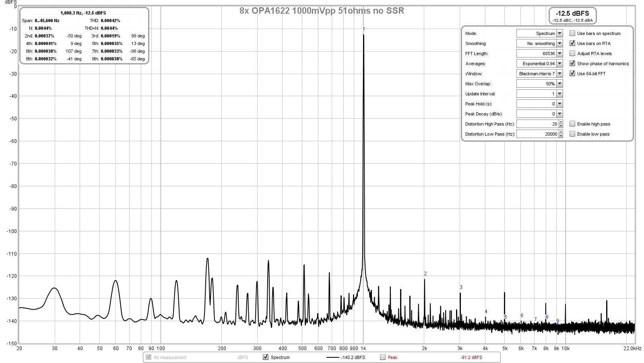Click the THD+N 0.0044% value
644x363 pixels.
pyautogui.click(x=109, y=28)
